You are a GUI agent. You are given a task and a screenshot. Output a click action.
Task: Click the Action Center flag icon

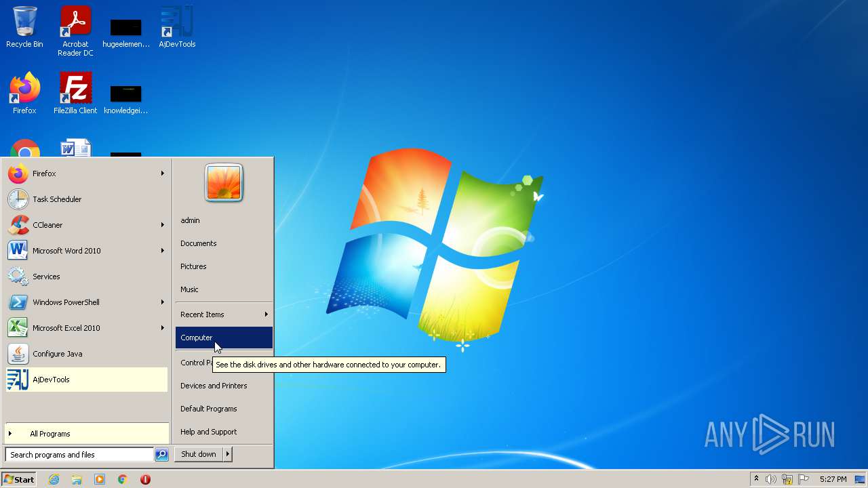click(804, 479)
